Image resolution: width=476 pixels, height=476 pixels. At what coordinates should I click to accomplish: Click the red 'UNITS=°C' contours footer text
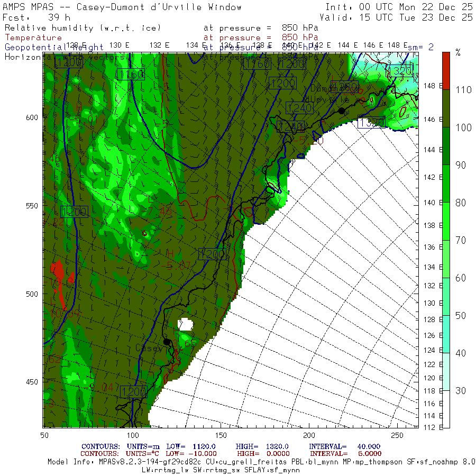coord(143,454)
